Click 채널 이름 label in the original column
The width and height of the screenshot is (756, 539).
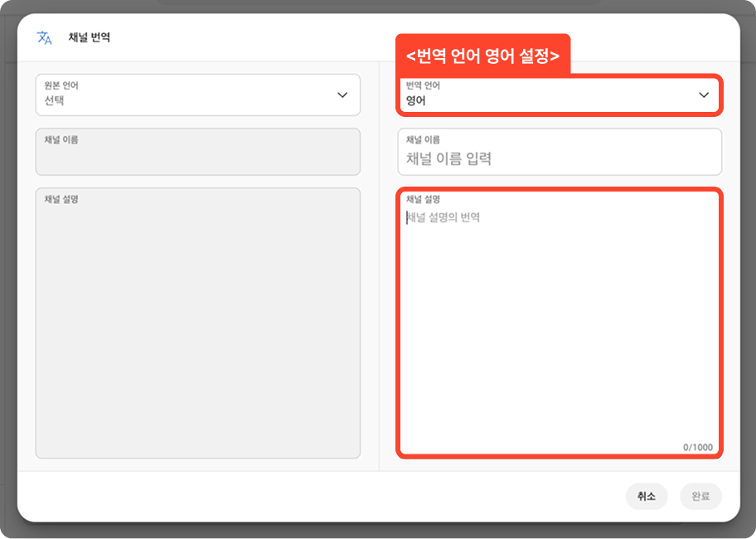(x=61, y=140)
